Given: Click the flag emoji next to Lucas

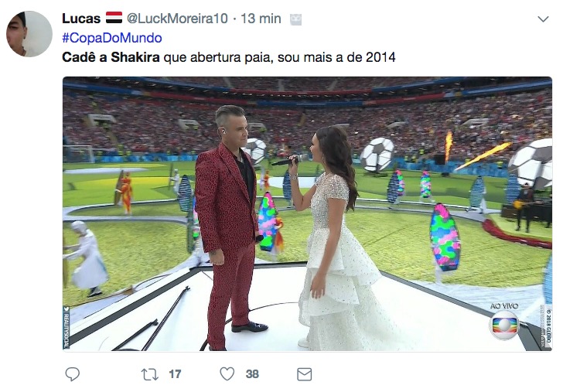Looking at the screenshot, I should click(114, 18).
